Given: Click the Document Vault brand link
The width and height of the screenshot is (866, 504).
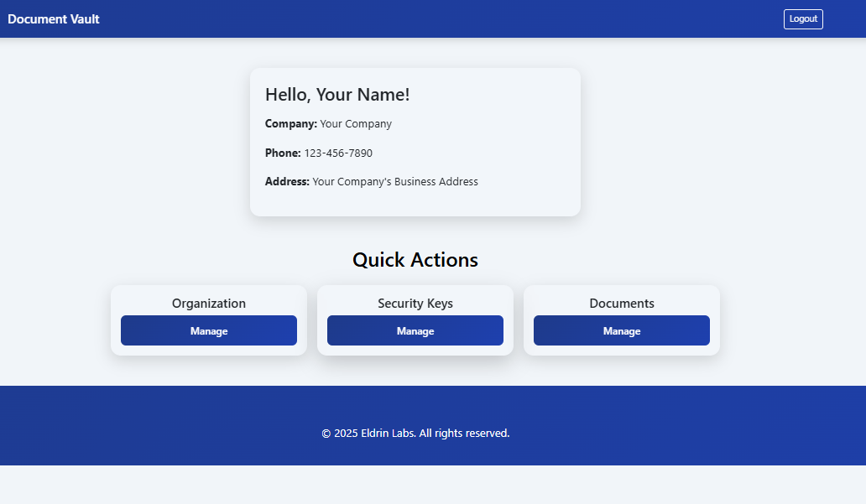Looking at the screenshot, I should point(54,19).
